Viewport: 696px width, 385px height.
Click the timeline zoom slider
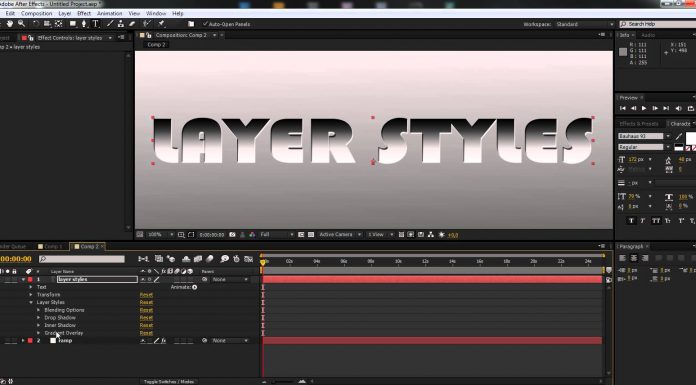coord(283,381)
